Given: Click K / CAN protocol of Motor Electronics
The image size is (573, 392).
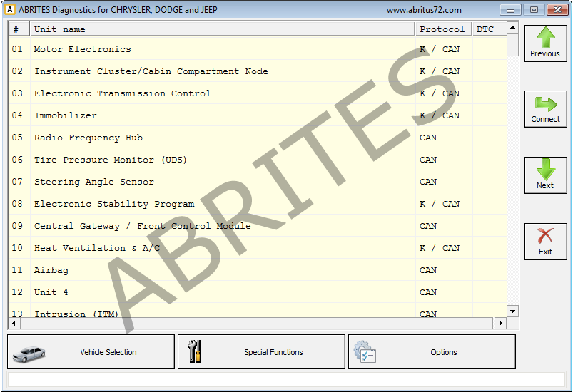Looking at the screenshot, I should click(440, 49).
